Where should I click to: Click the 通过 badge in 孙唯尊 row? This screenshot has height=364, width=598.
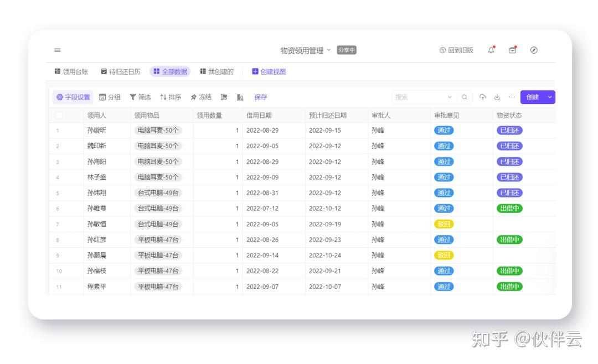[x=444, y=209]
